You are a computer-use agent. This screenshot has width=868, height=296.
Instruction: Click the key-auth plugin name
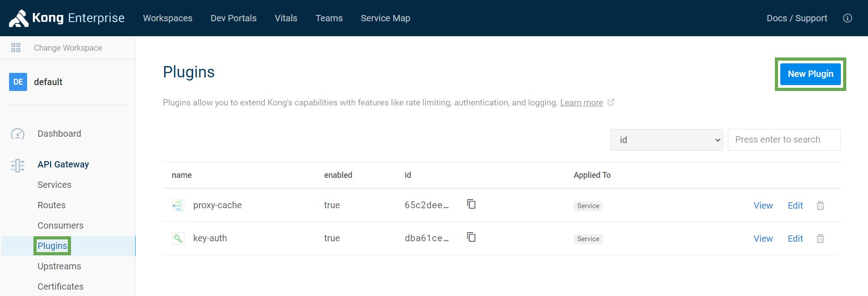tap(210, 238)
